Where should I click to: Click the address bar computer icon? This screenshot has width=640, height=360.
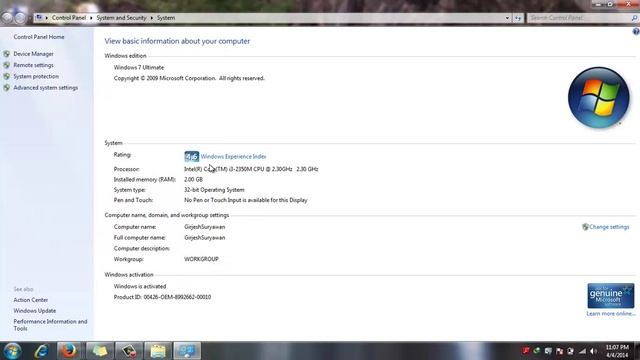pos(39,18)
